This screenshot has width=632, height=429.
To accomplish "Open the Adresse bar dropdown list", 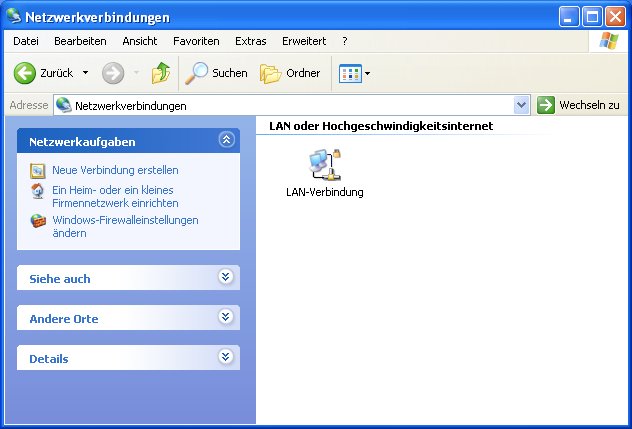I will (x=522, y=105).
